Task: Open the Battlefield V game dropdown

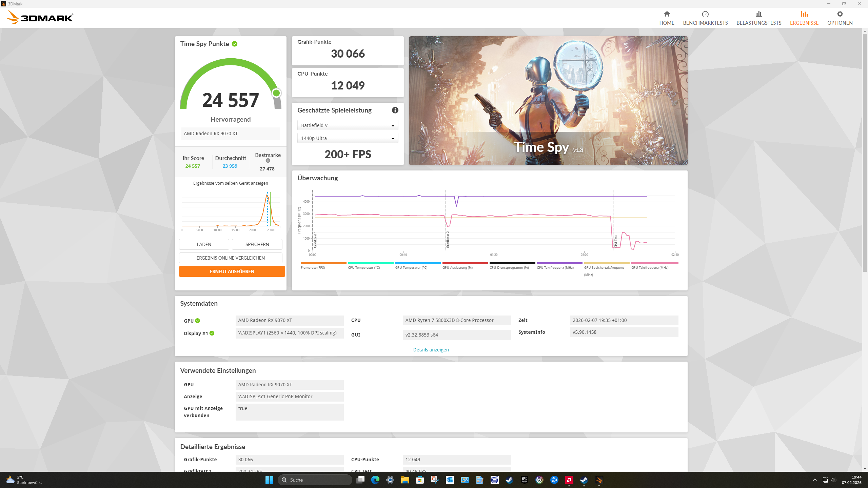Action: pos(347,125)
